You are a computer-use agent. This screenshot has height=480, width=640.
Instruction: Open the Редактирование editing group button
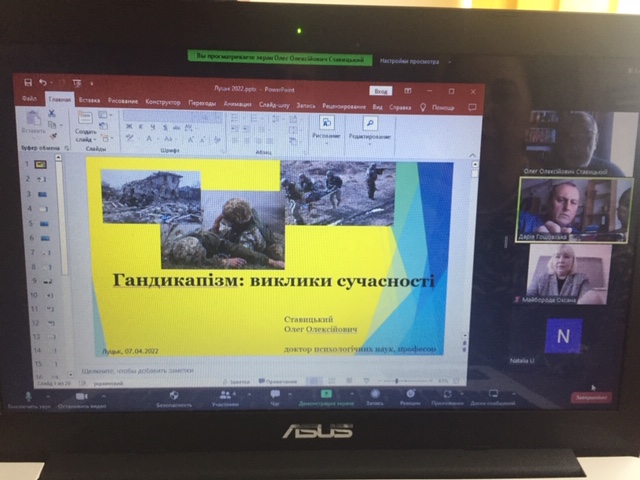coord(370,128)
